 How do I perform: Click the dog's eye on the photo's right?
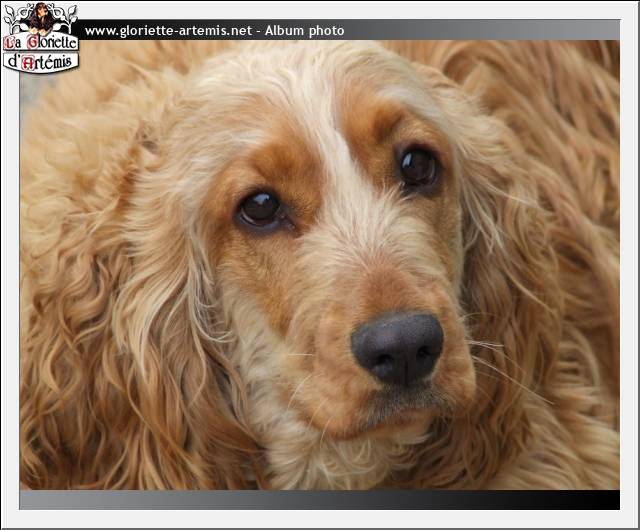point(418,166)
